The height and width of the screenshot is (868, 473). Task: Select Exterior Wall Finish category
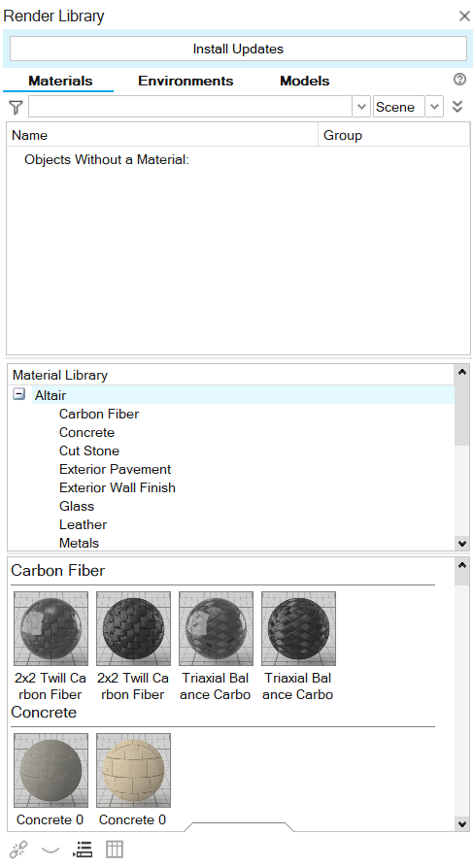(118, 487)
